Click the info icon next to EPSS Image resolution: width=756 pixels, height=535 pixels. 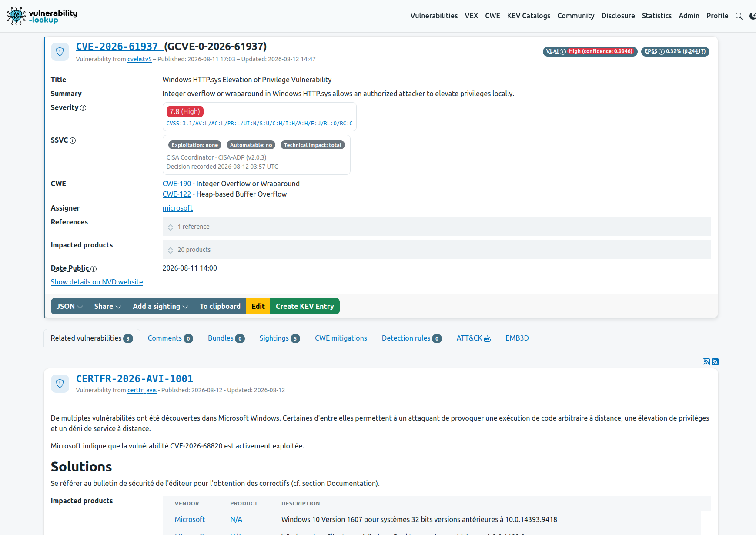pyautogui.click(x=662, y=52)
